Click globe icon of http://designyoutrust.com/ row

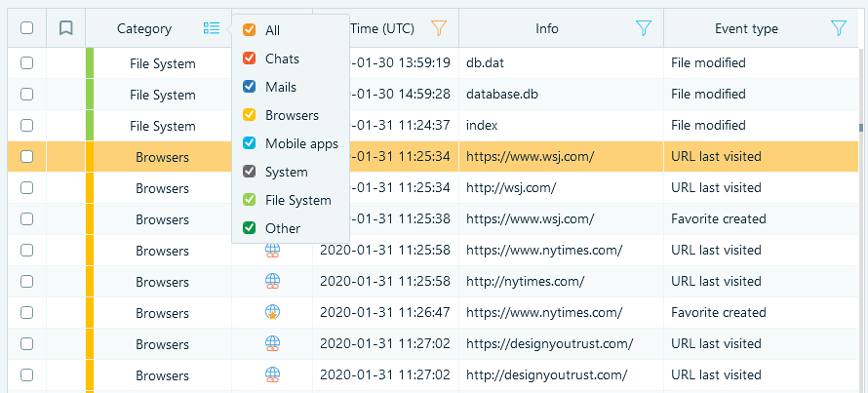(272, 374)
